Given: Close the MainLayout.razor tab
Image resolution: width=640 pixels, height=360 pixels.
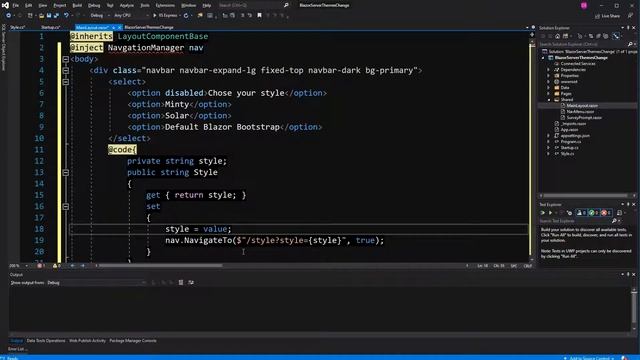Looking at the screenshot, I should click(119, 27).
